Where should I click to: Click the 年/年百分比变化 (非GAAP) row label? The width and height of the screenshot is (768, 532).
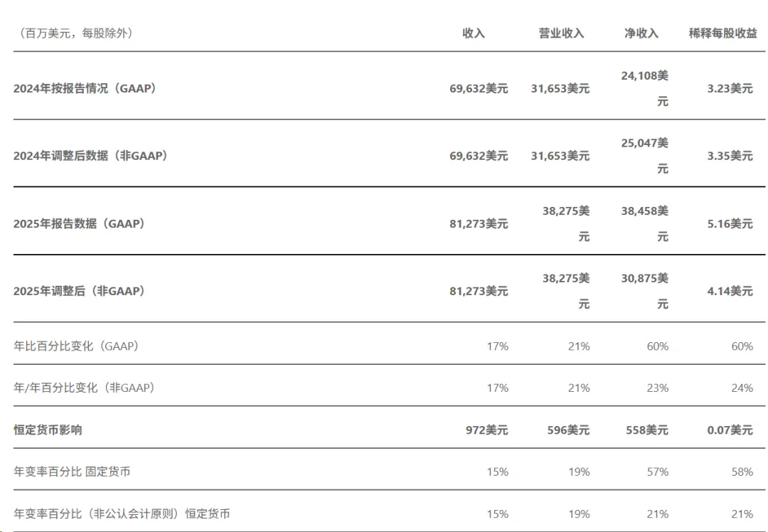85,388
